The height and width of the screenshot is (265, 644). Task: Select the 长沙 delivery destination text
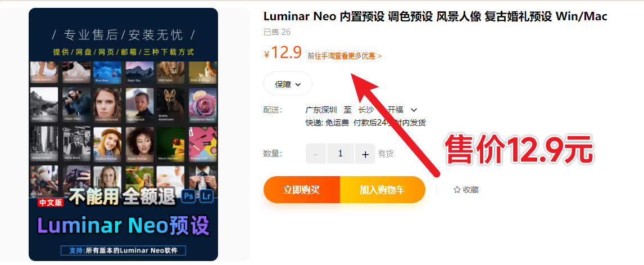tap(366, 110)
